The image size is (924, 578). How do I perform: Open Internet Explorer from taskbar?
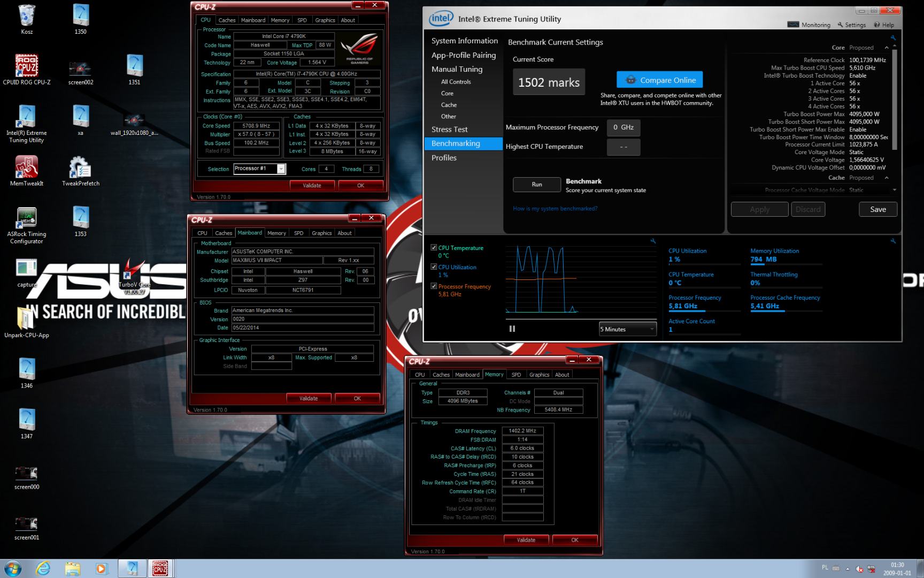43,568
